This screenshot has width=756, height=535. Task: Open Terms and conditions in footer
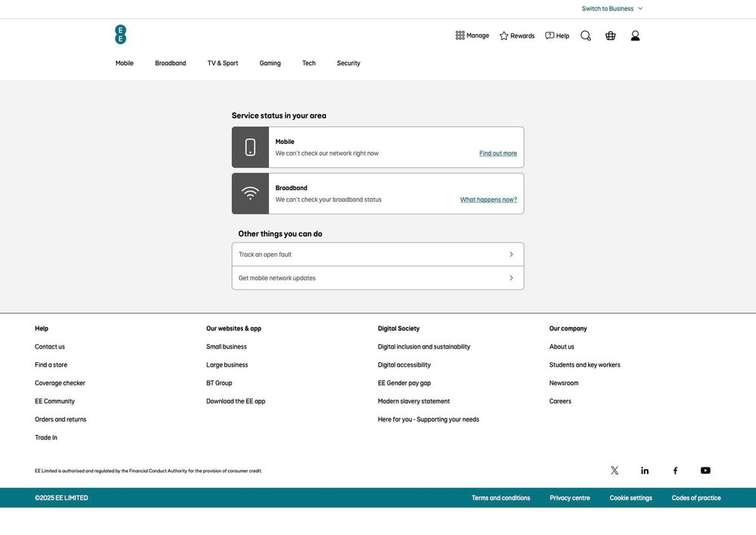click(501, 498)
